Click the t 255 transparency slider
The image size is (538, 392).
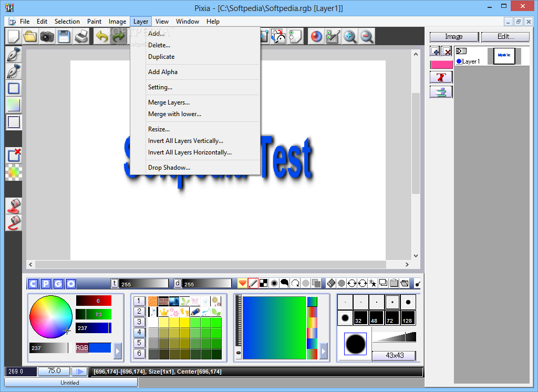tap(143, 284)
